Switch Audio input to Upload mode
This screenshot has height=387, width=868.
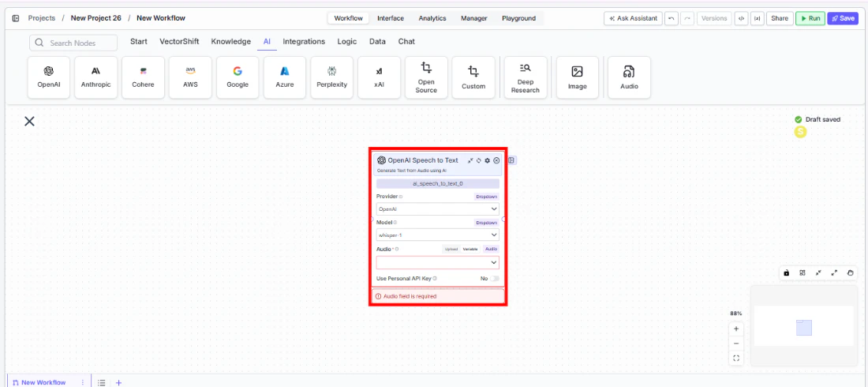(x=451, y=249)
